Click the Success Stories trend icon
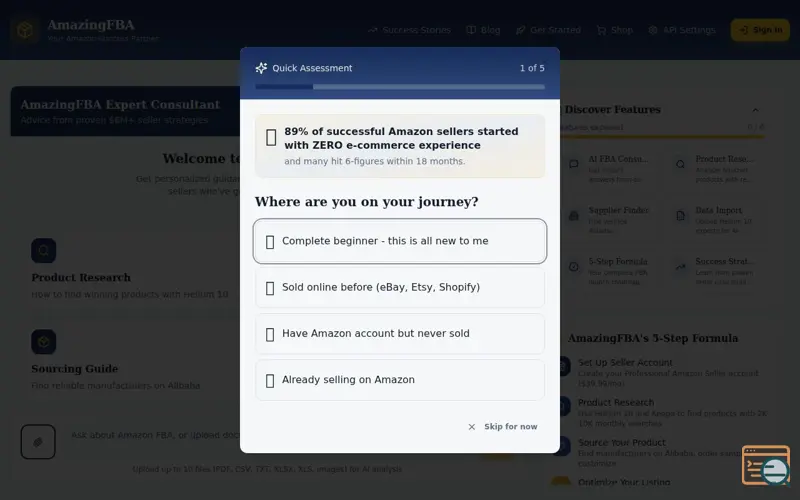 372,30
